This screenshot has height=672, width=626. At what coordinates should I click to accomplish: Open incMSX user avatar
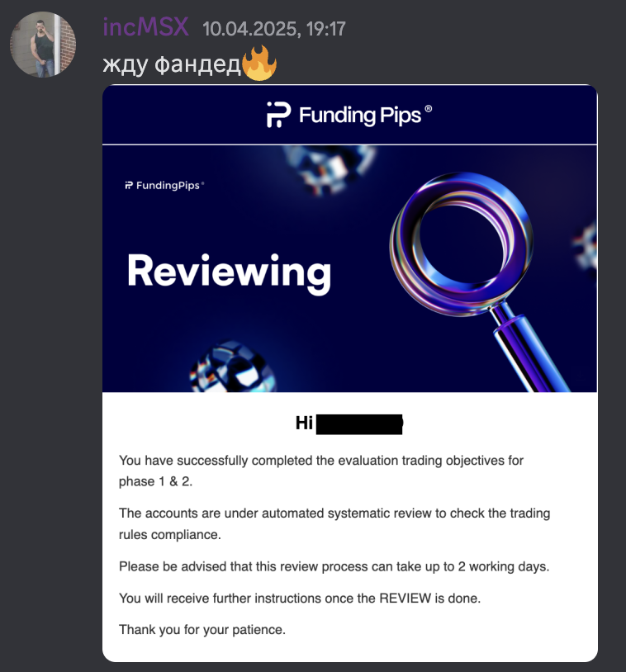(43, 45)
